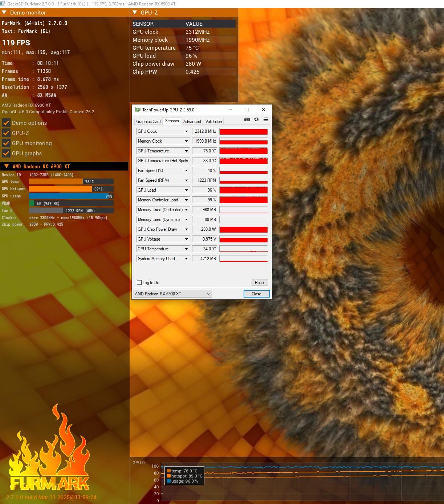Uncheck the GPU monitoring checkbox
This screenshot has height=504, width=444.
pyautogui.click(x=6, y=143)
